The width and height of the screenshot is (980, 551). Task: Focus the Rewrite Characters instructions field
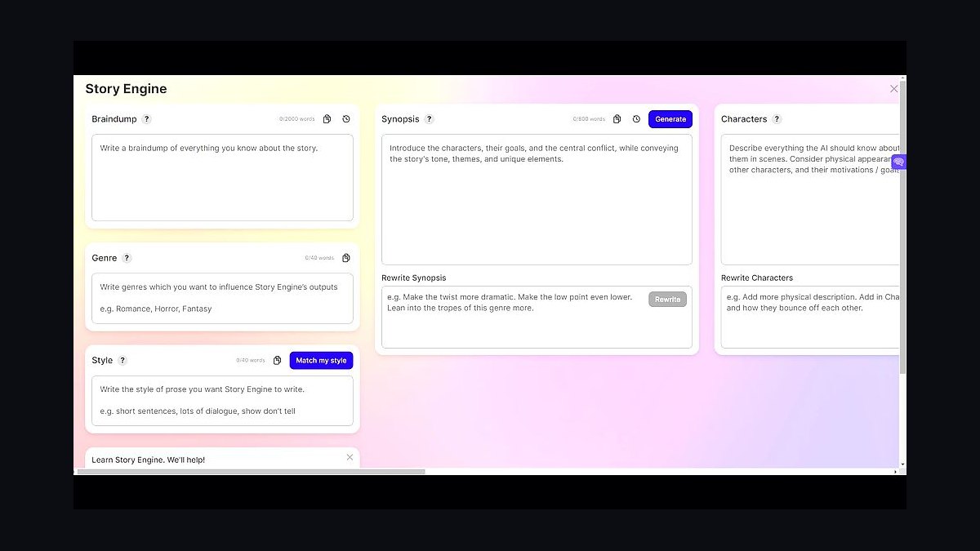(x=810, y=317)
